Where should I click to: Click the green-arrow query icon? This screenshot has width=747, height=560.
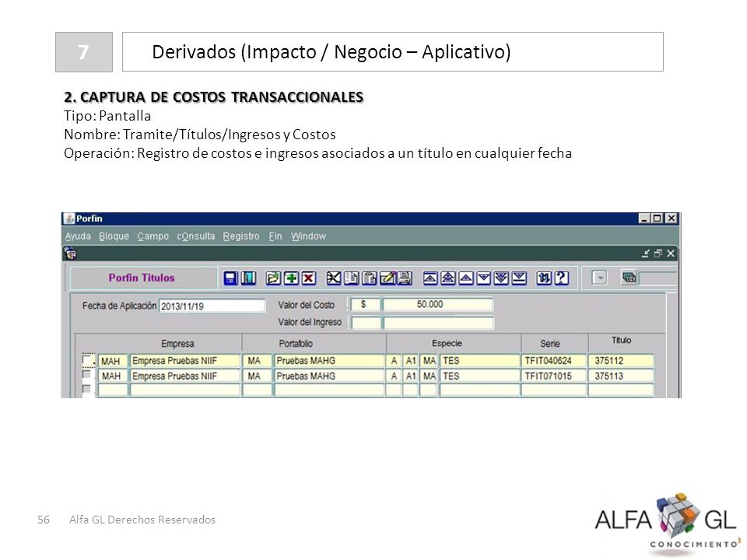point(273,278)
